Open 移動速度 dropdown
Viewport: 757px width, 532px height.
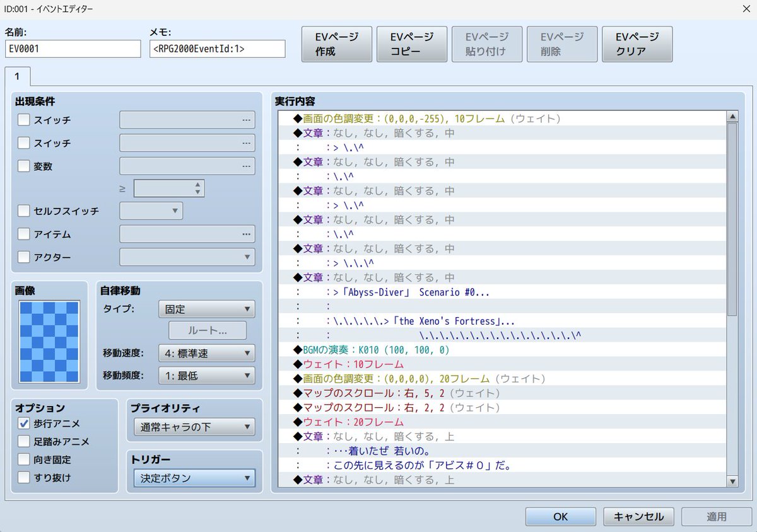[x=207, y=353]
